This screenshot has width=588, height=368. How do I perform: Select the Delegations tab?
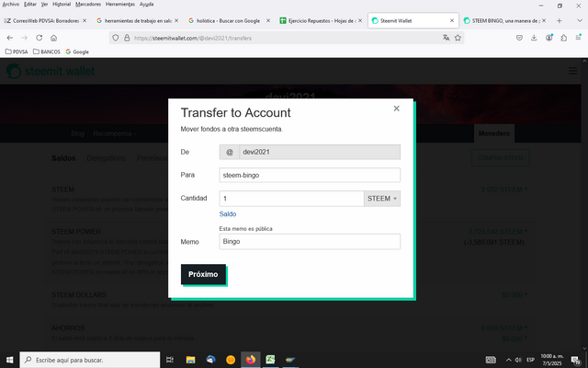(x=107, y=158)
